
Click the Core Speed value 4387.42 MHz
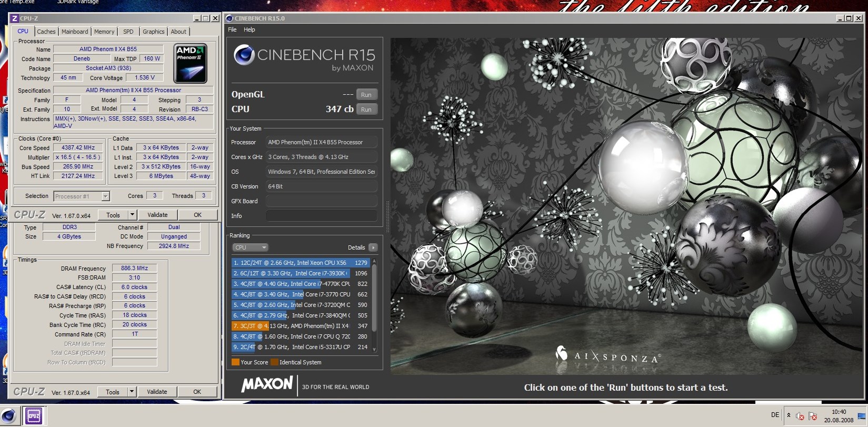click(x=78, y=148)
